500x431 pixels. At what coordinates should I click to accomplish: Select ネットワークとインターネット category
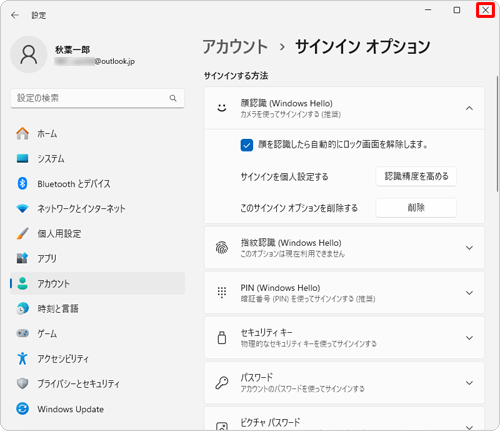pos(97,209)
